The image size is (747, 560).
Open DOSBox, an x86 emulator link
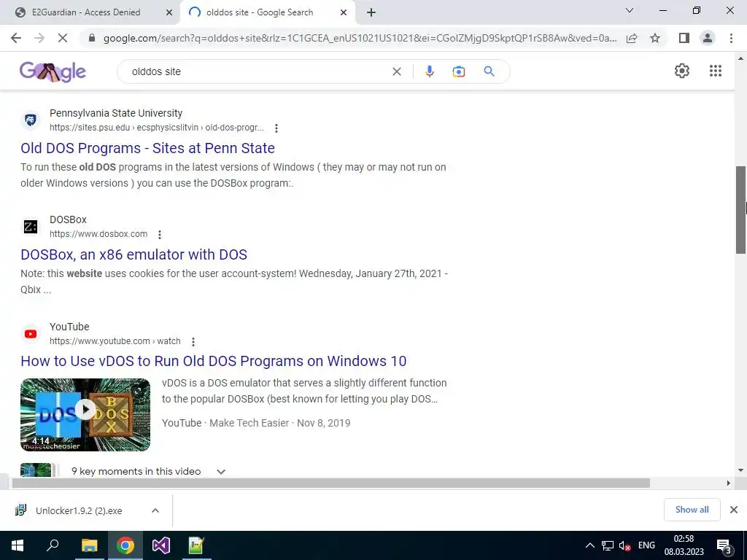coord(134,254)
